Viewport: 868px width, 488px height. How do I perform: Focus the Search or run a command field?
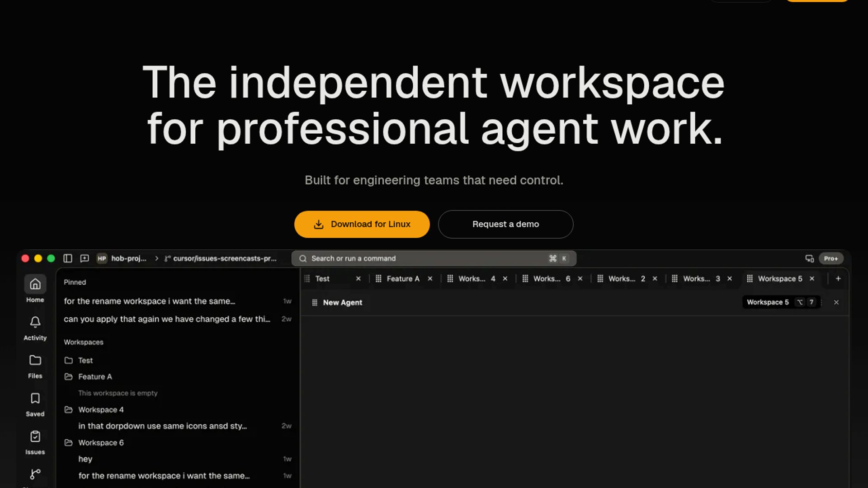[x=434, y=258]
